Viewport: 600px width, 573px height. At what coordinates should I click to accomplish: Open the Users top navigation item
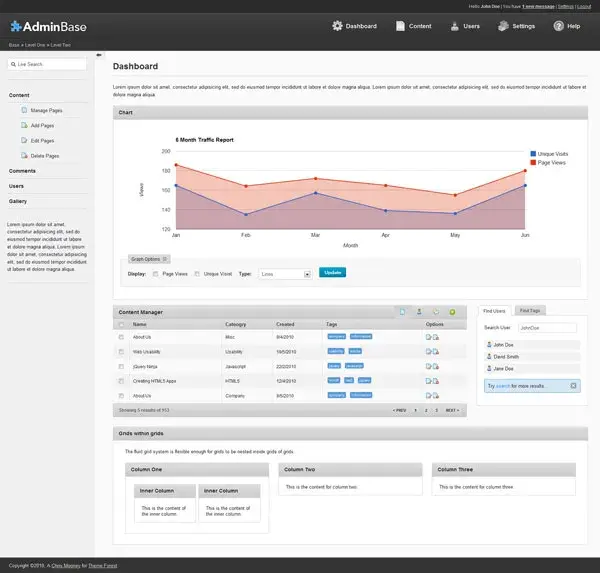point(465,26)
